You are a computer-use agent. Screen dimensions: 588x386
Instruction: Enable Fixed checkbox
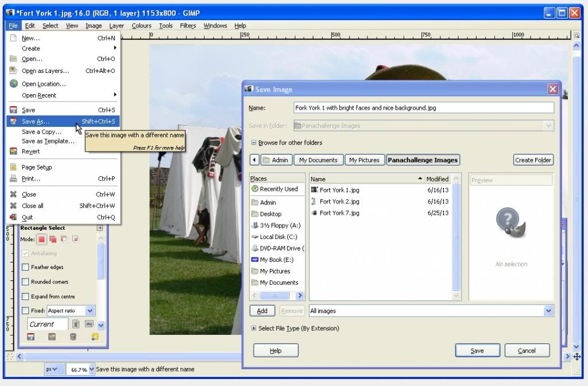(25, 311)
